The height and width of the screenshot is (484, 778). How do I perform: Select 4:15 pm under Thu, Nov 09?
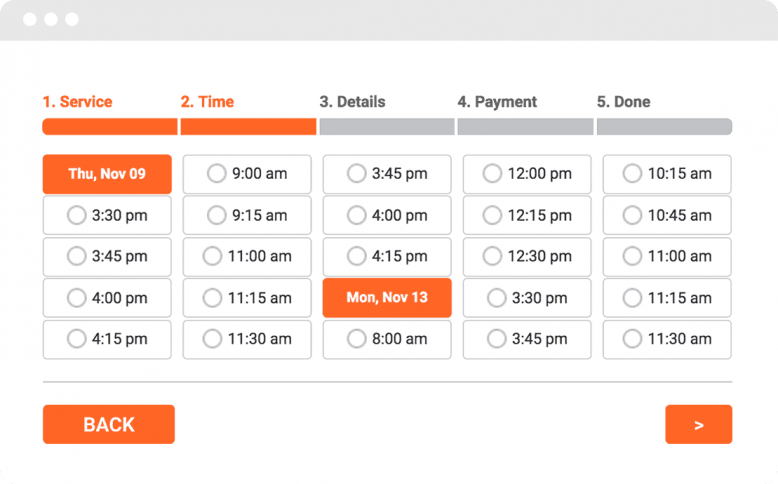pyautogui.click(x=107, y=339)
